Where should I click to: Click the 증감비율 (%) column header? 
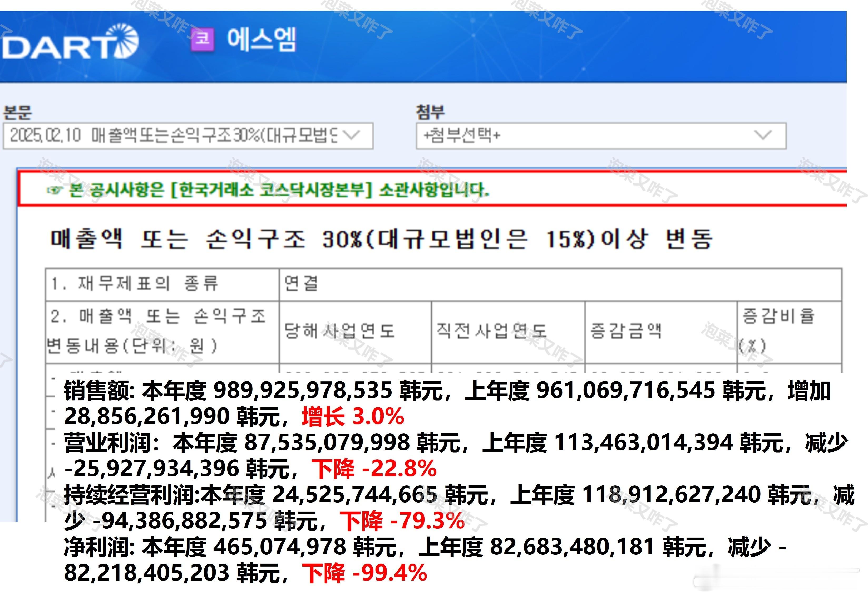click(x=789, y=332)
